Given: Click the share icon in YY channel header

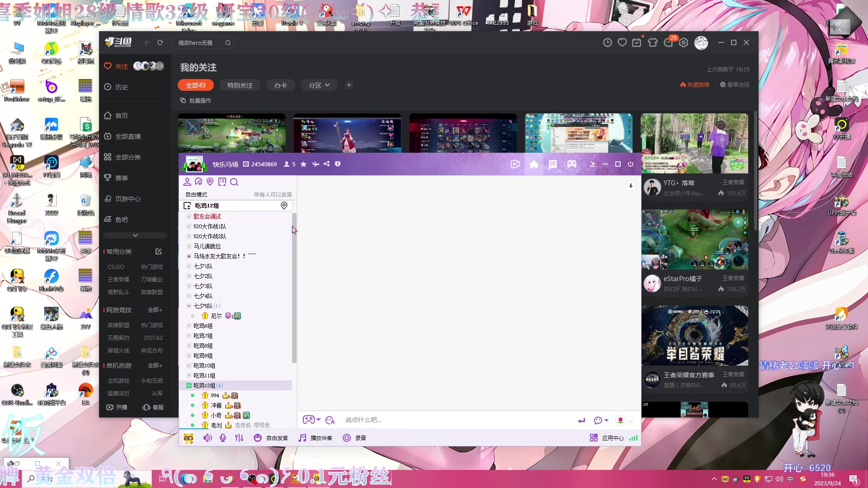Looking at the screenshot, I should click(x=327, y=164).
